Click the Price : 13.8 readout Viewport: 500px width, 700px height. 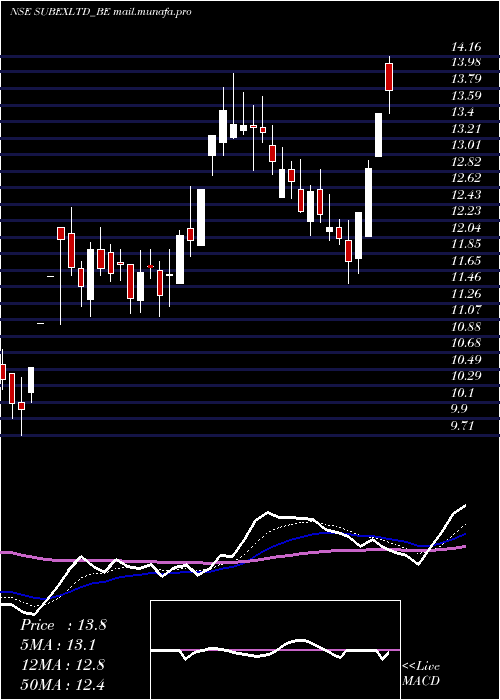point(63,625)
